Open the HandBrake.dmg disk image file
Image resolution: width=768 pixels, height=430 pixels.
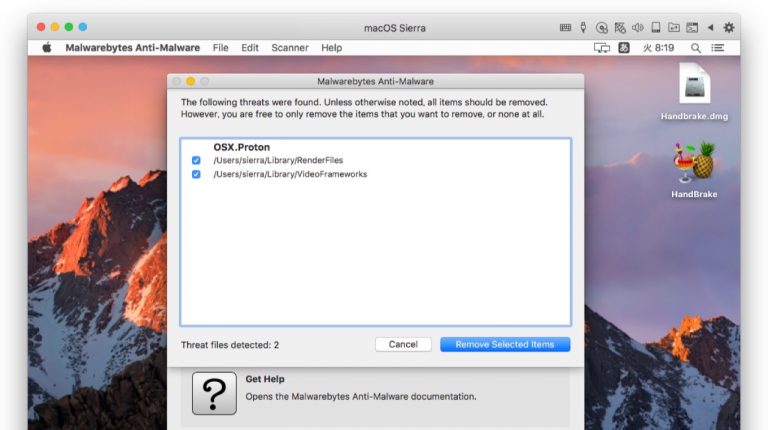point(694,87)
